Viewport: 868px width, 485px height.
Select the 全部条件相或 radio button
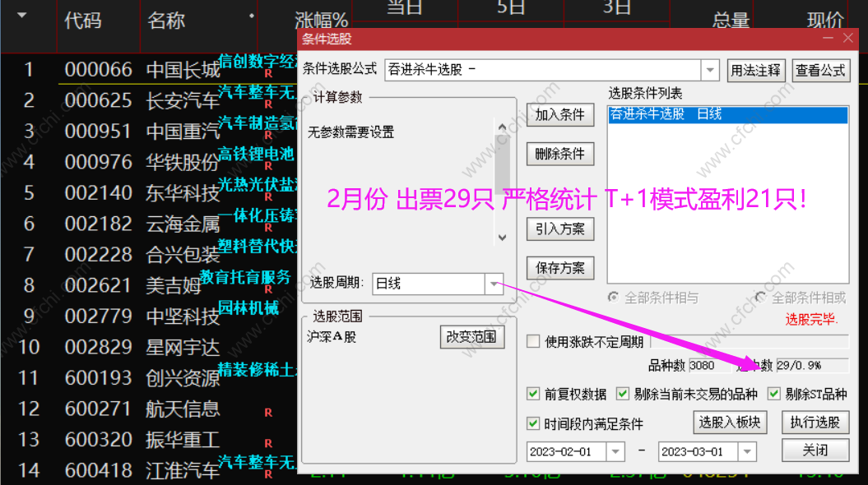760,298
